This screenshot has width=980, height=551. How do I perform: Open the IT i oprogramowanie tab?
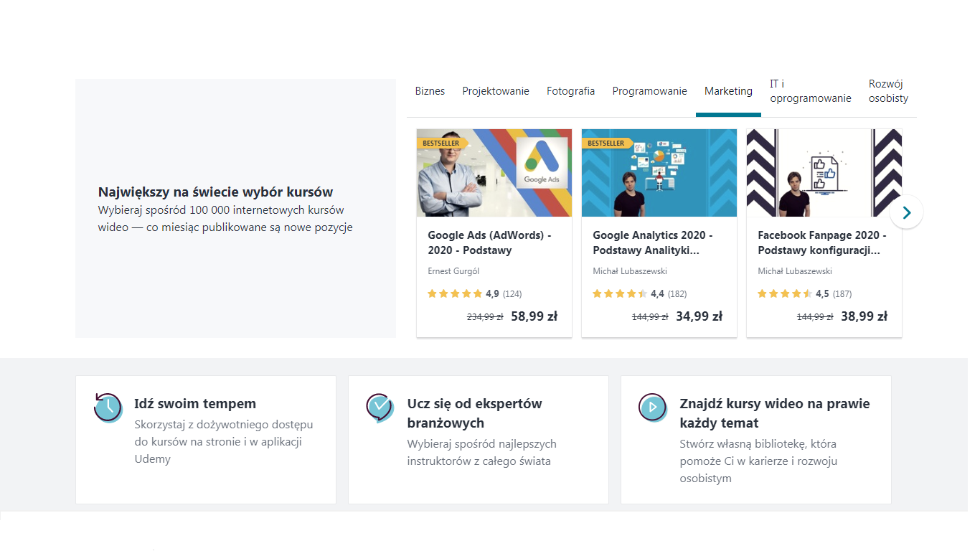pos(811,91)
